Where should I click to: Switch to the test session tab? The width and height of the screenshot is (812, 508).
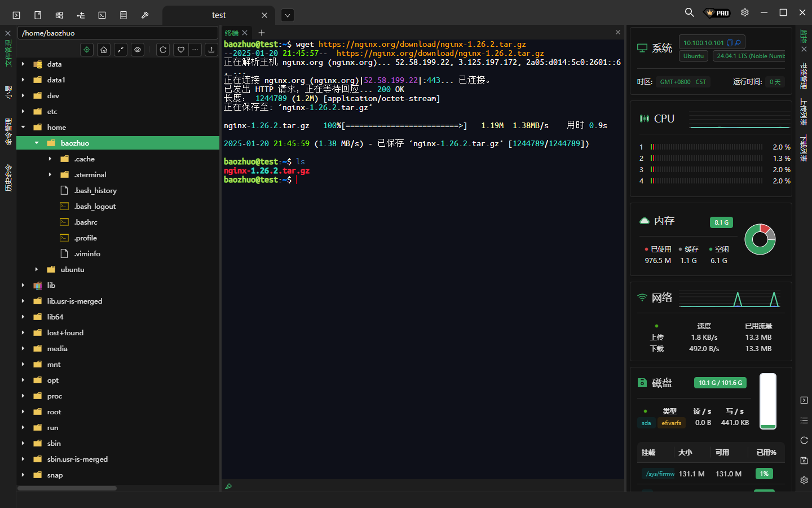pyautogui.click(x=219, y=15)
